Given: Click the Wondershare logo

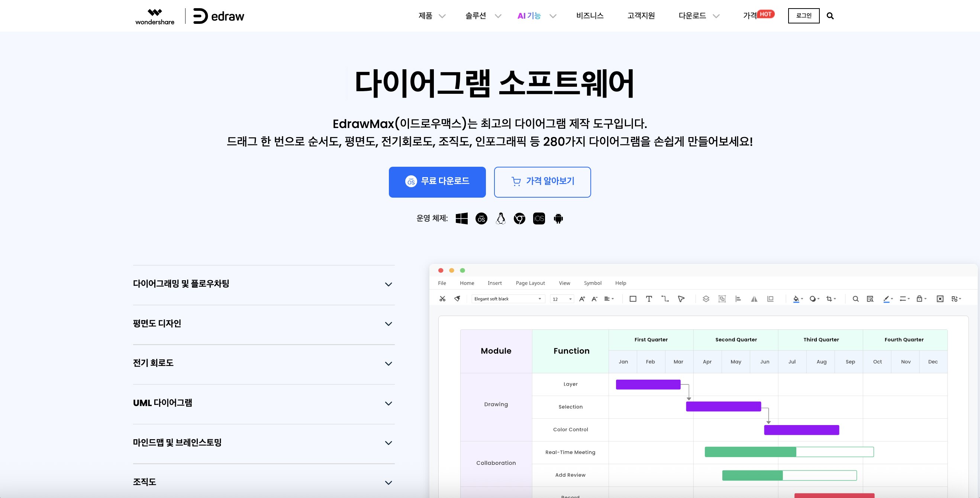Looking at the screenshot, I should (x=155, y=17).
